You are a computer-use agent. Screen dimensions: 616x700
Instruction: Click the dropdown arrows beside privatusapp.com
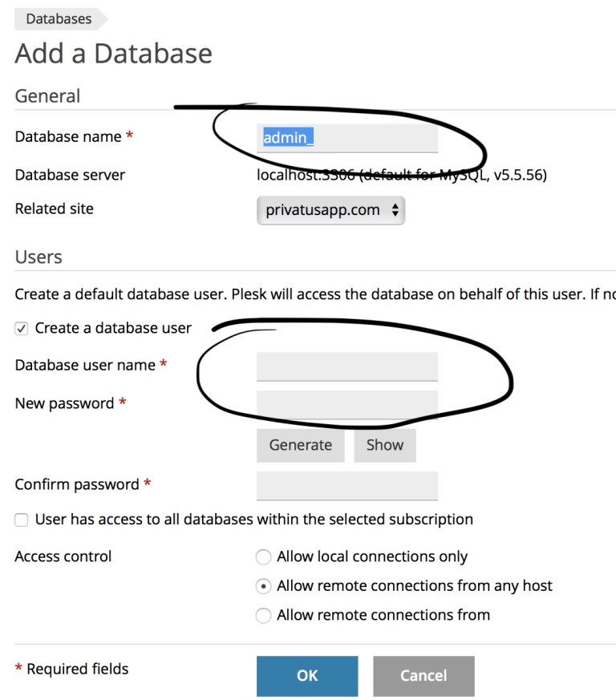pos(395,210)
